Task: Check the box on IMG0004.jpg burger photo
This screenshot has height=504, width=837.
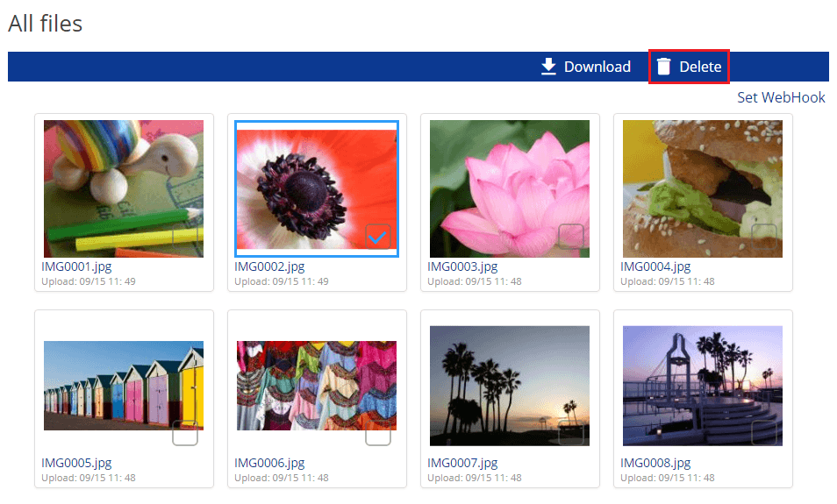Action: 764,236
